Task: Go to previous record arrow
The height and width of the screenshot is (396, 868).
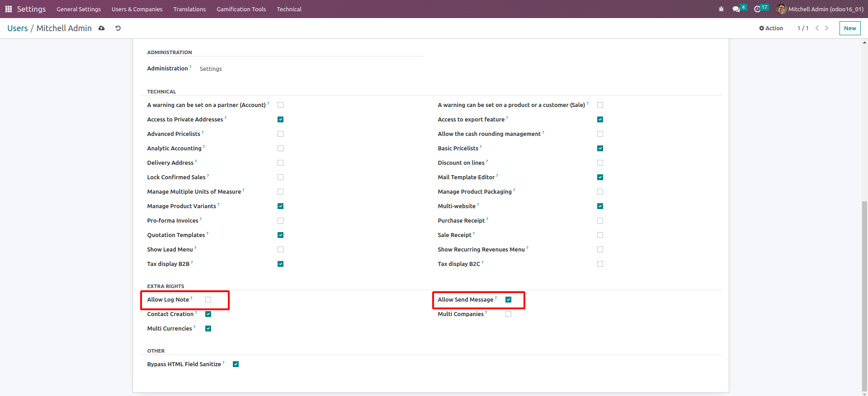Action: (x=817, y=28)
